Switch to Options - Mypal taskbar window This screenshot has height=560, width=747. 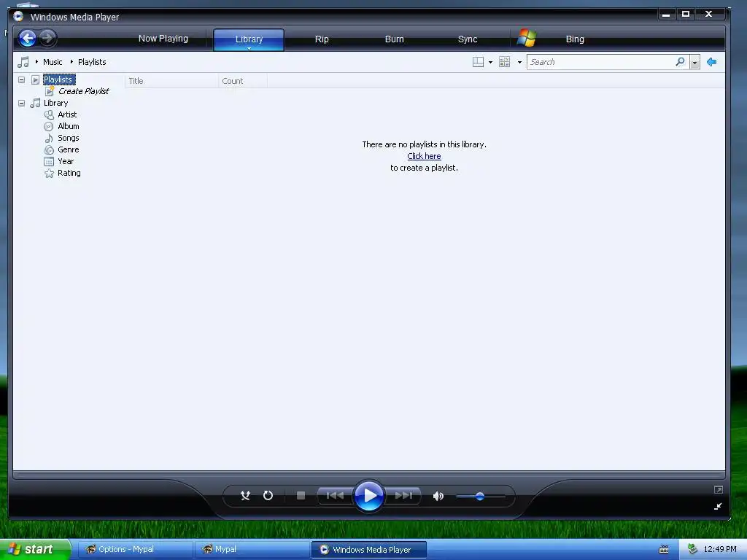click(x=135, y=550)
